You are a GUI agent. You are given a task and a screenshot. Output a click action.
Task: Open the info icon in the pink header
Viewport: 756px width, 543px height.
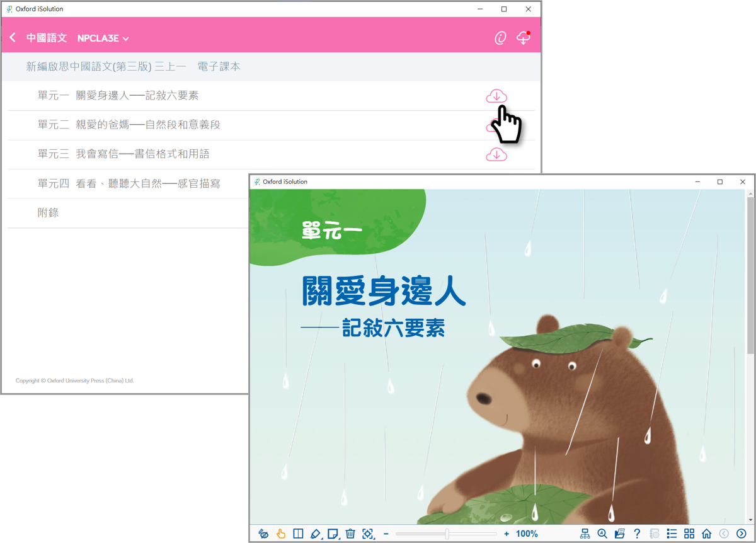coord(501,38)
